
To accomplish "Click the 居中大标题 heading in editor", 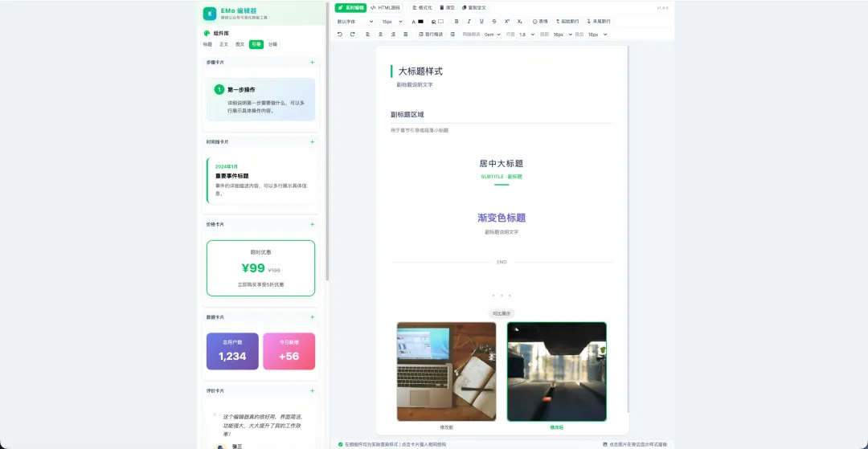I will click(502, 164).
